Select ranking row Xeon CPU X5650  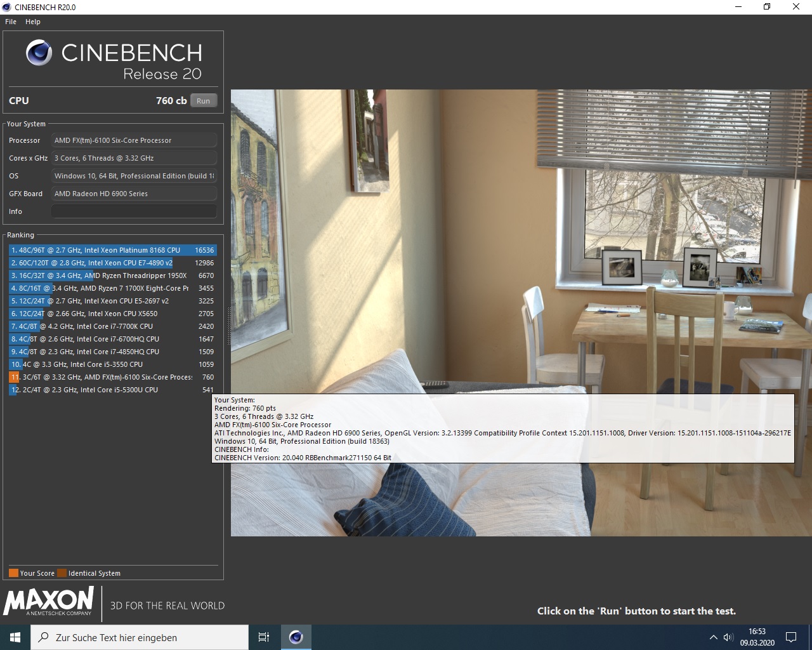click(x=113, y=314)
